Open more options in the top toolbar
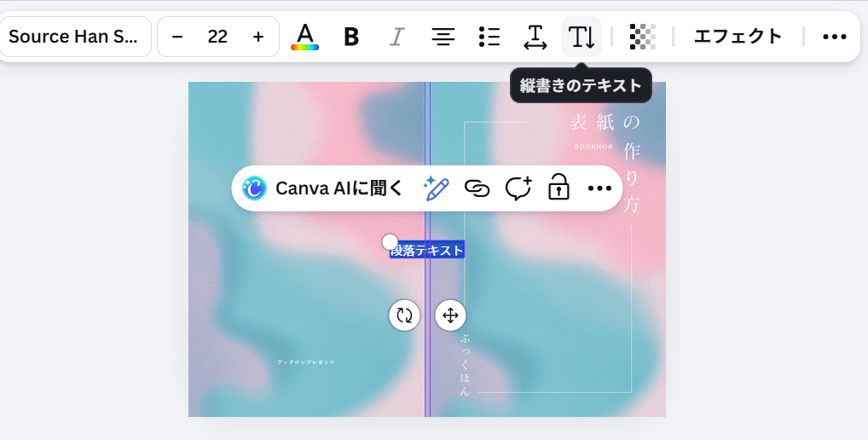 point(834,37)
